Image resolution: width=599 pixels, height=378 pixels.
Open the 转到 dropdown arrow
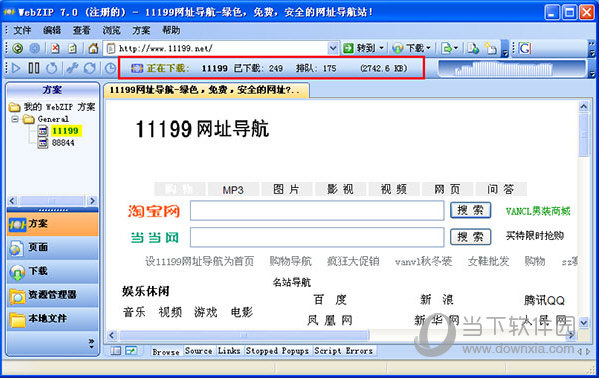(x=381, y=48)
